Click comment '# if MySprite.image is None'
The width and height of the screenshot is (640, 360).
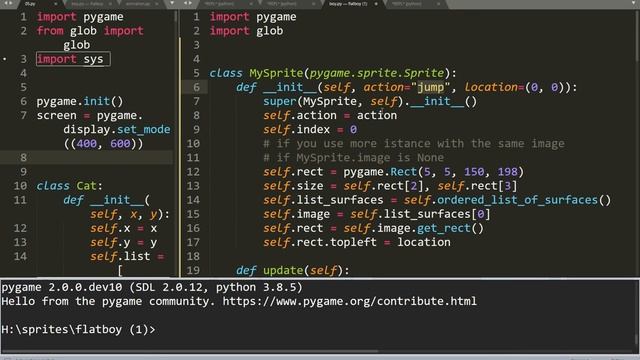[x=353, y=158]
